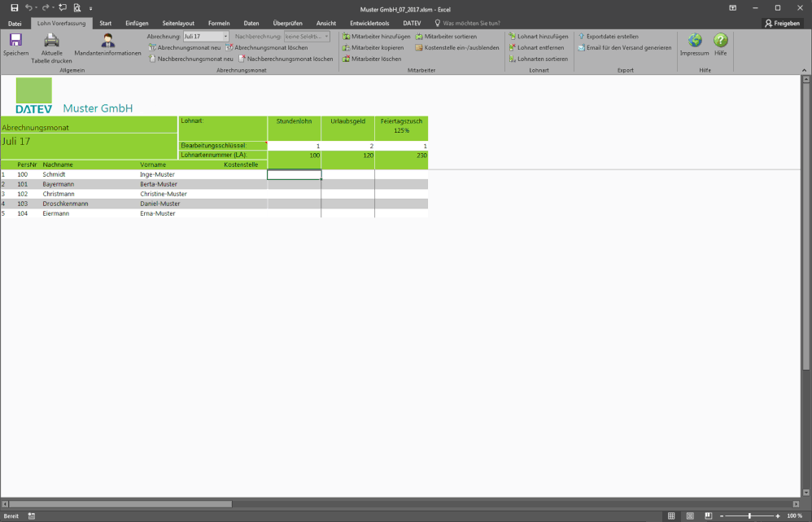The width and height of the screenshot is (812, 522).
Task: Click the Urlaubsgeld column header
Action: click(348, 128)
